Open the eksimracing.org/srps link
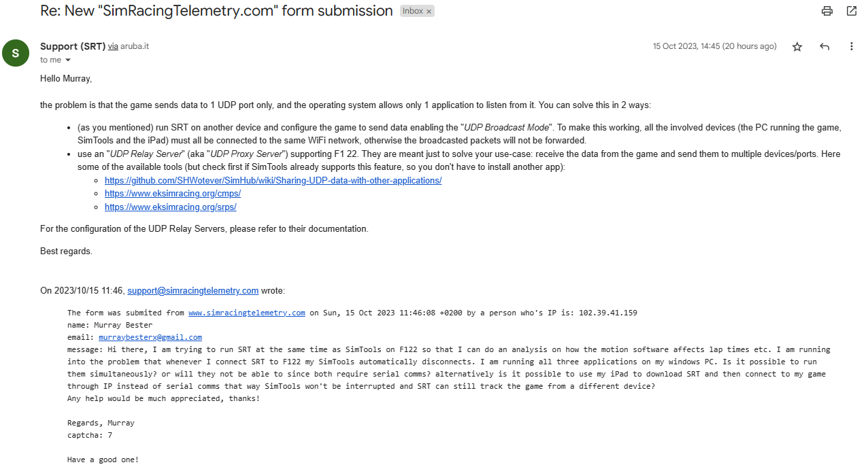This screenshot has width=868, height=469. click(170, 207)
